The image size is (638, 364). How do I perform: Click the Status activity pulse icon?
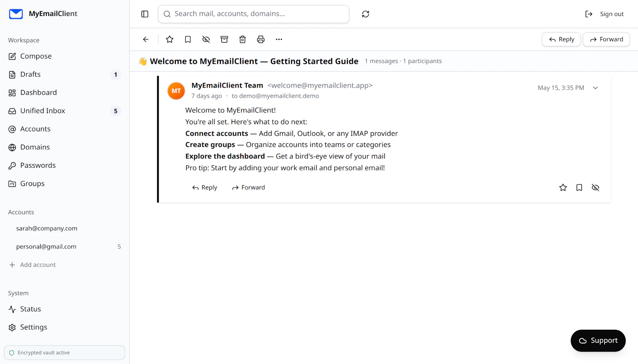(x=12, y=309)
